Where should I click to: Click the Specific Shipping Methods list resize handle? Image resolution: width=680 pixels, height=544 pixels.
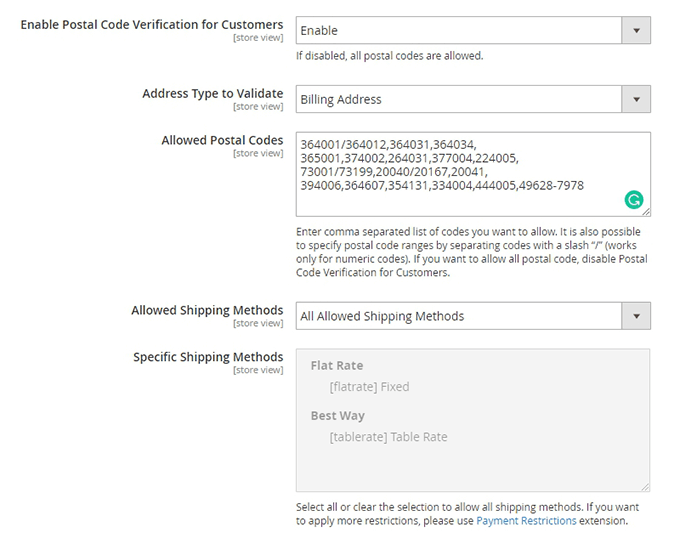646,486
